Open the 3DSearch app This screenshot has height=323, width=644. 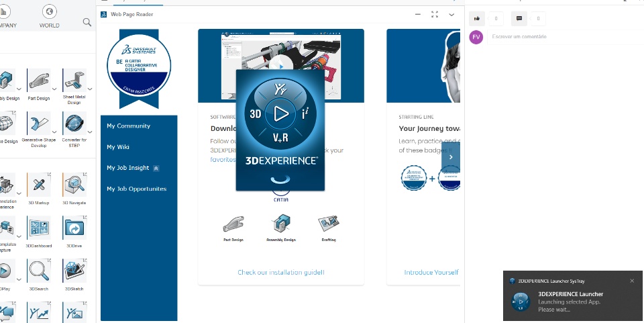tap(39, 271)
